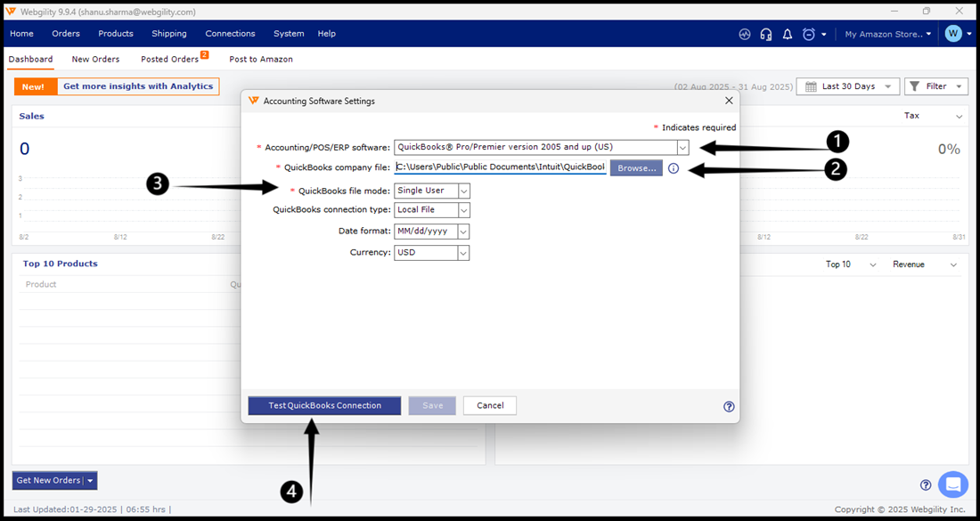Switch to the New Orders tab
The height and width of the screenshot is (521, 980).
(95, 60)
